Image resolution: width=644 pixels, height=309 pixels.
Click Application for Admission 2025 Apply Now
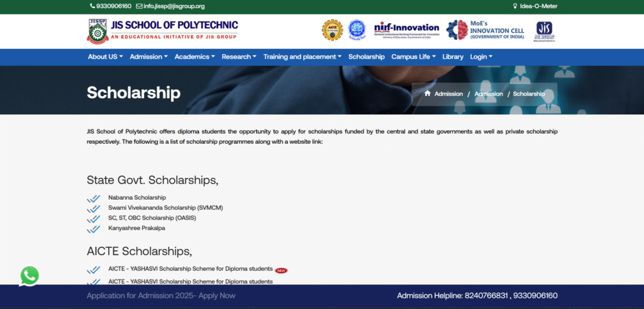161,296
